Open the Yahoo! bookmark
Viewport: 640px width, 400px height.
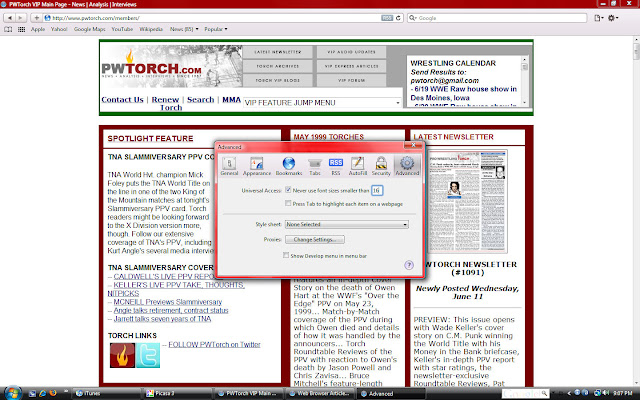[59, 29]
